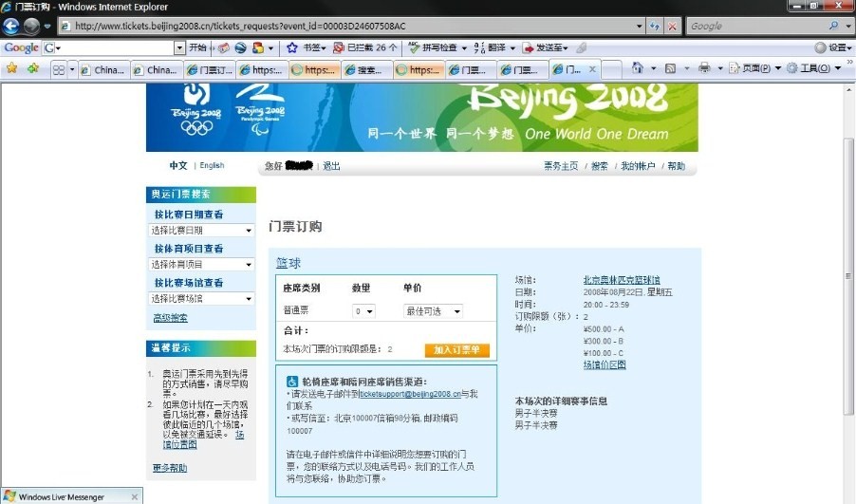Open the 工具(O) tools menu
Viewport: 856px width, 504px height.
tap(814, 68)
